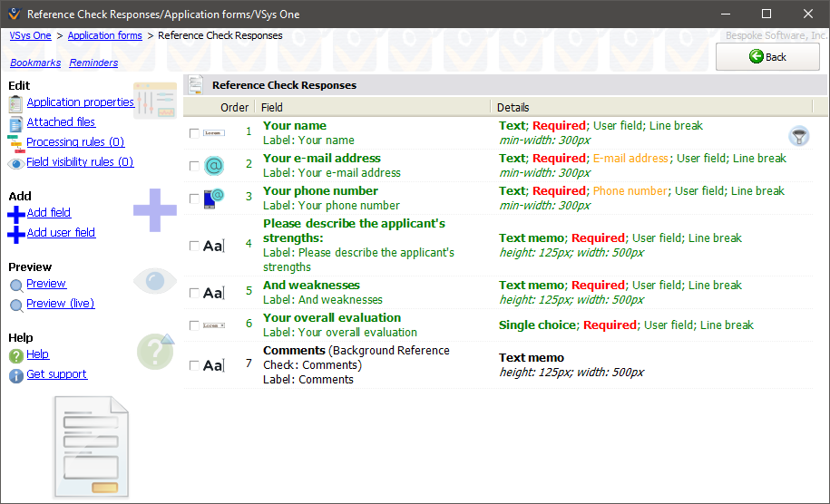Click the blue plus Add field icon
Viewport: 830px width, 504px height.
pyautogui.click(x=15, y=214)
